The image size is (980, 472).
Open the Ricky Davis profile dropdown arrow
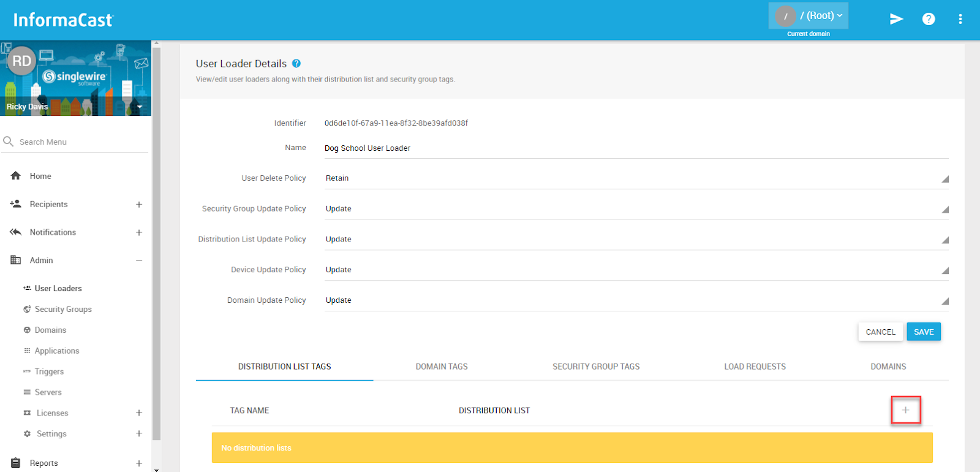pyautogui.click(x=140, y=107)
